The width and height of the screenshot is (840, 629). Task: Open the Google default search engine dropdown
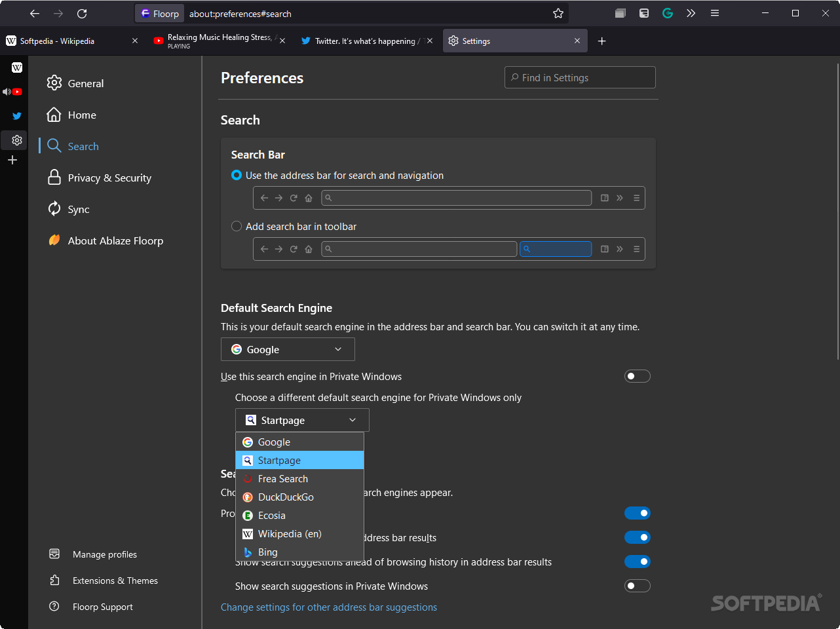(288, 349)
